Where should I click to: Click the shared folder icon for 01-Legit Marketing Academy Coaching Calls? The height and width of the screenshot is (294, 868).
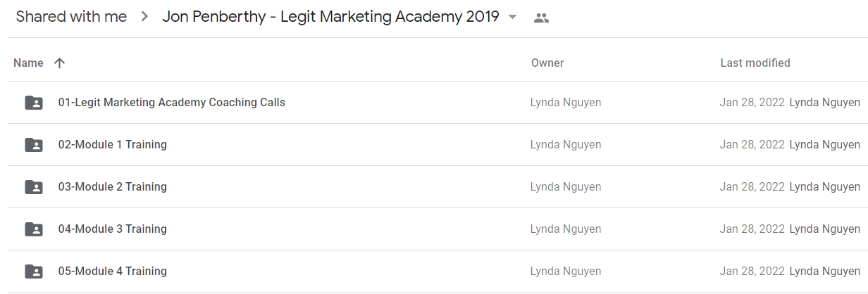coord(33,103)
